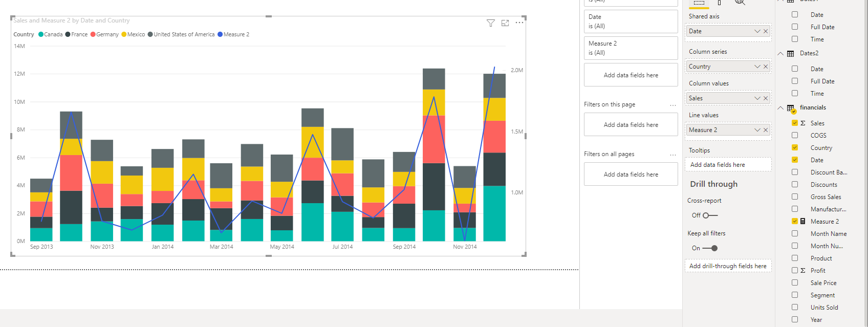The image size is (868, 327).
Task: Uncheck the Date field in financials
Action: click(x=795, y=160)
